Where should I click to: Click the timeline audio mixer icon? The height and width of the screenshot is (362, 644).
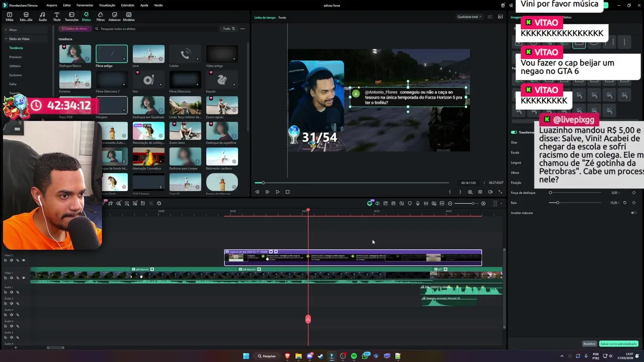(426, 203)
